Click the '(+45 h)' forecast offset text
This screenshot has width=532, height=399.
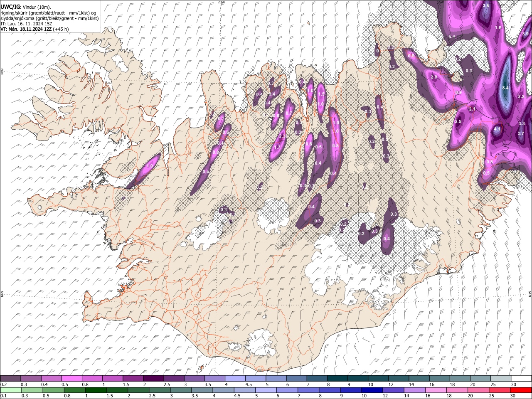(61, 29)
